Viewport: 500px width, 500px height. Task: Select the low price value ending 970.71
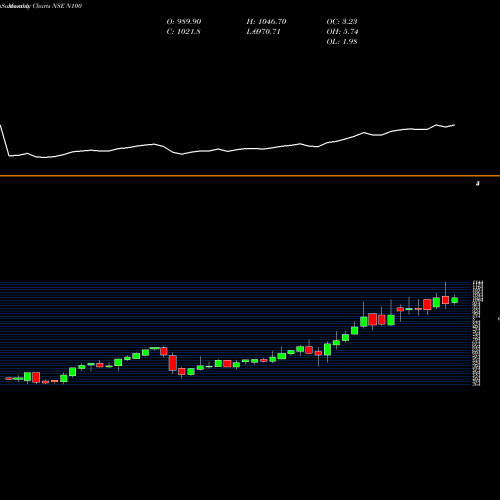[263, 32]
